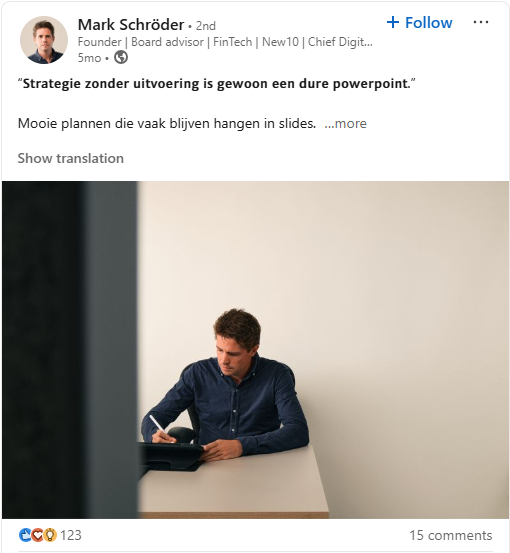
Task: Show translation of the Dutch post
Action: pos(71,158)
